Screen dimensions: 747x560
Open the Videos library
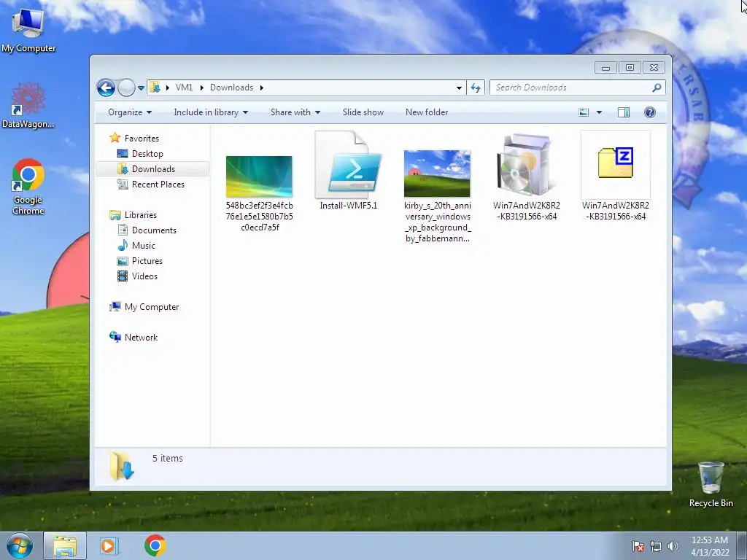[x=144, y=276]
